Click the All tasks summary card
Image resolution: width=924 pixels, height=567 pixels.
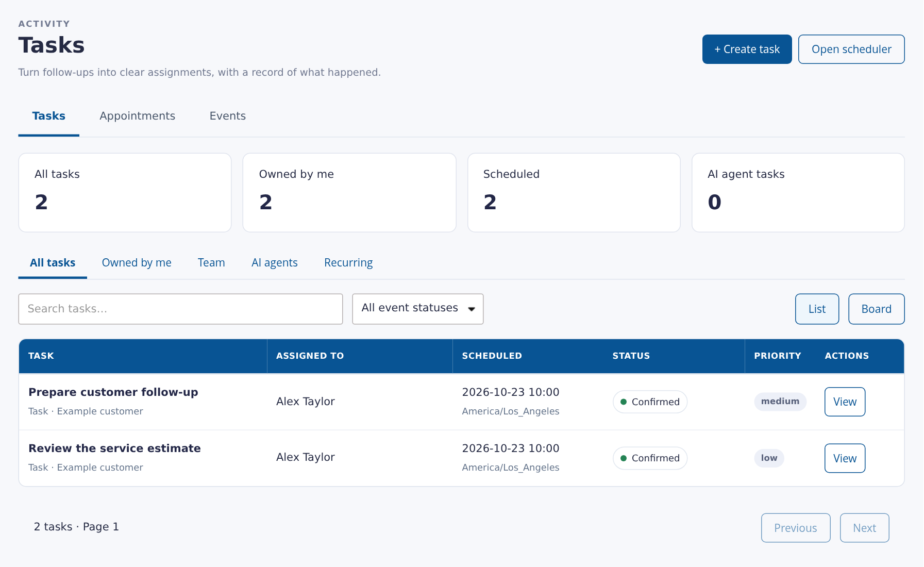(125, 193)
